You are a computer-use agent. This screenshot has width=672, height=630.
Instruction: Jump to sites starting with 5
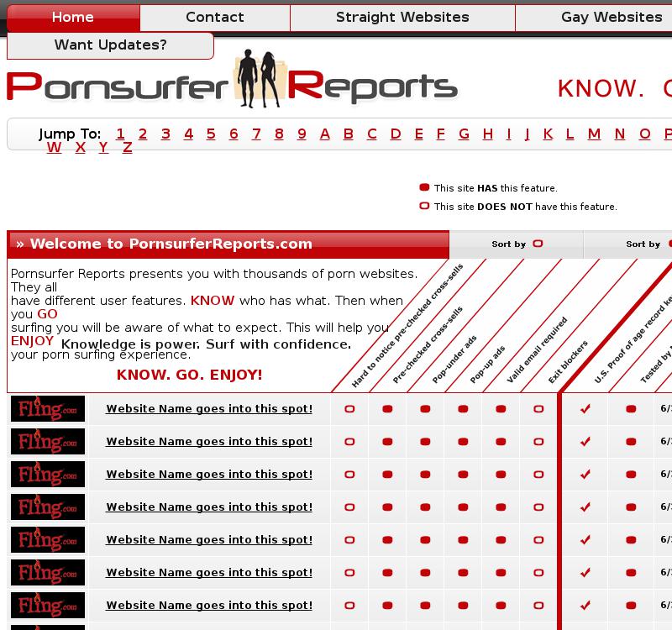(x=211, y=134)
